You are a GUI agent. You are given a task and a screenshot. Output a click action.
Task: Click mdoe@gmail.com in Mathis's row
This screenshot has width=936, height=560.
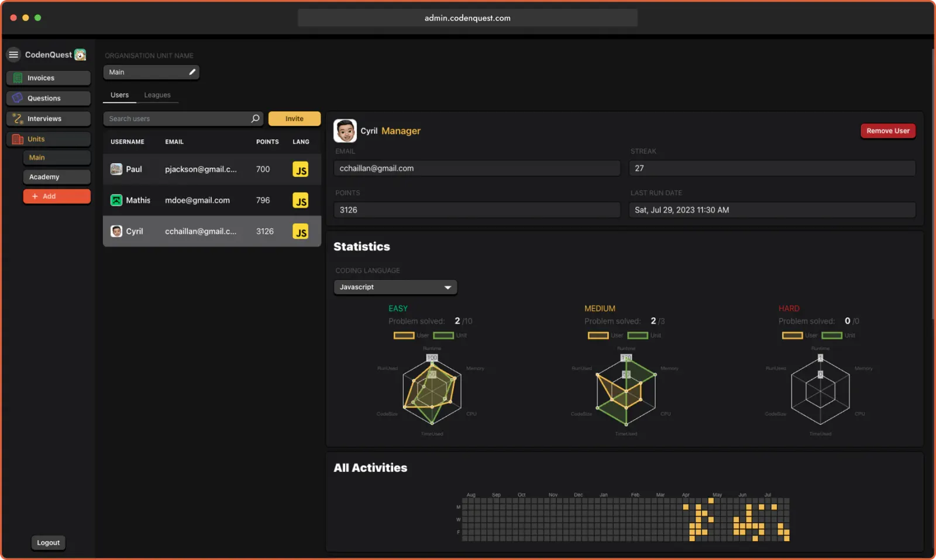click(197, 200)
